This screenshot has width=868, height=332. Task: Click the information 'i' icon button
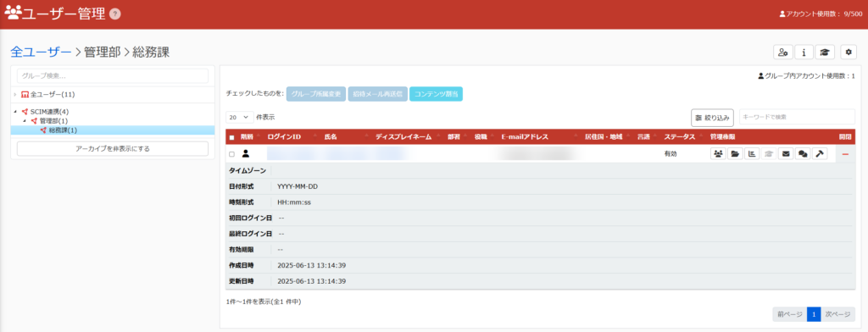click(x=804, y=52)
